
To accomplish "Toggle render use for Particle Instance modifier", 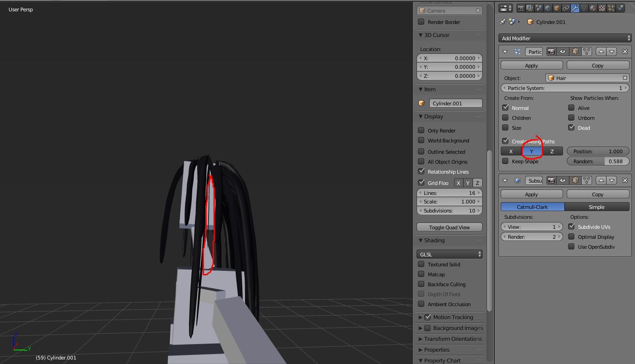I will pos(551,52).
